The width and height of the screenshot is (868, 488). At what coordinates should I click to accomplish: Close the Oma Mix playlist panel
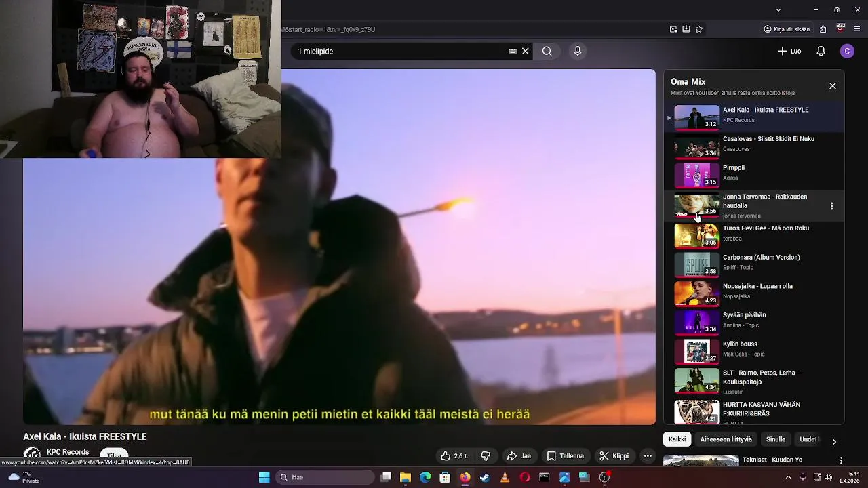point(833,86)
